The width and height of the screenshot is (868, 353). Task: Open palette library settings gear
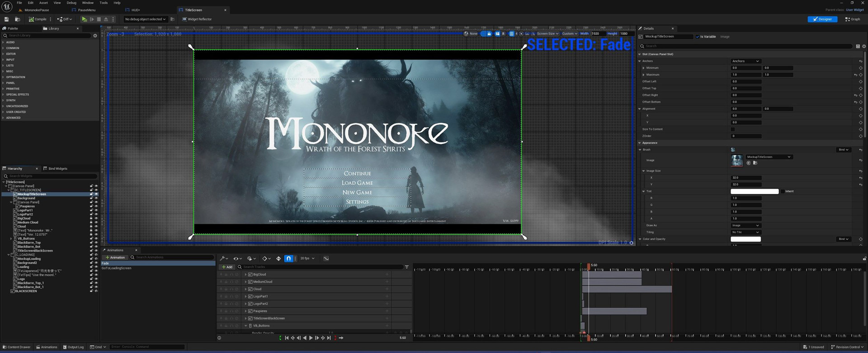95,35
